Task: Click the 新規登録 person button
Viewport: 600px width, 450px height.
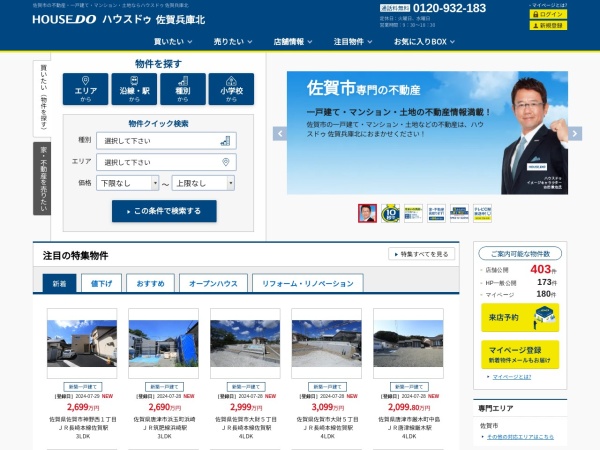Action: [548, 25]
